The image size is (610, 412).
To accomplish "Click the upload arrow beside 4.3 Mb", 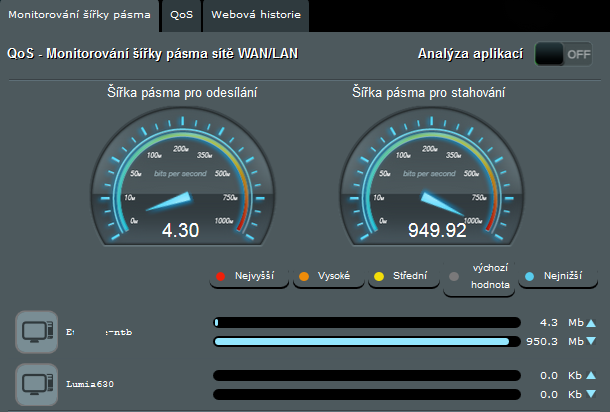I will coord(591,323).
